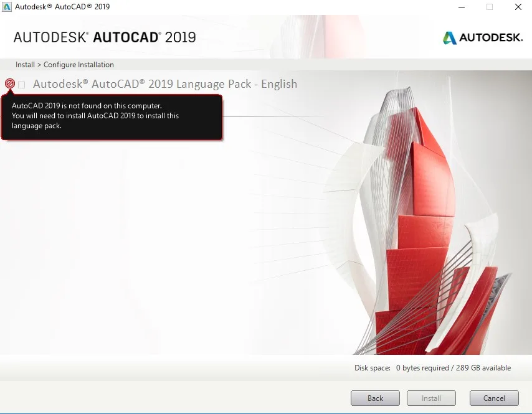Toggle the Language Pack - English checkbox
This screenshot has height=414, width=532.
pyautogui.click(x=22, y=85)
